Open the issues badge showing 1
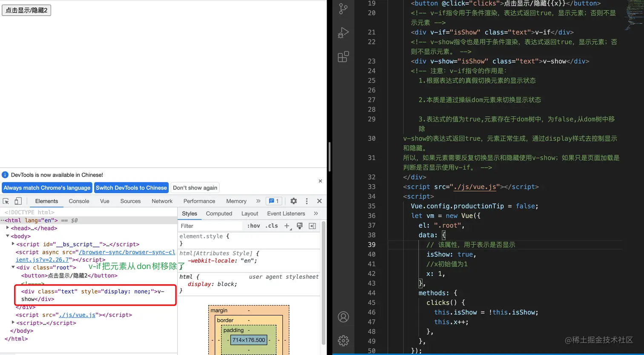 [274, 201]
